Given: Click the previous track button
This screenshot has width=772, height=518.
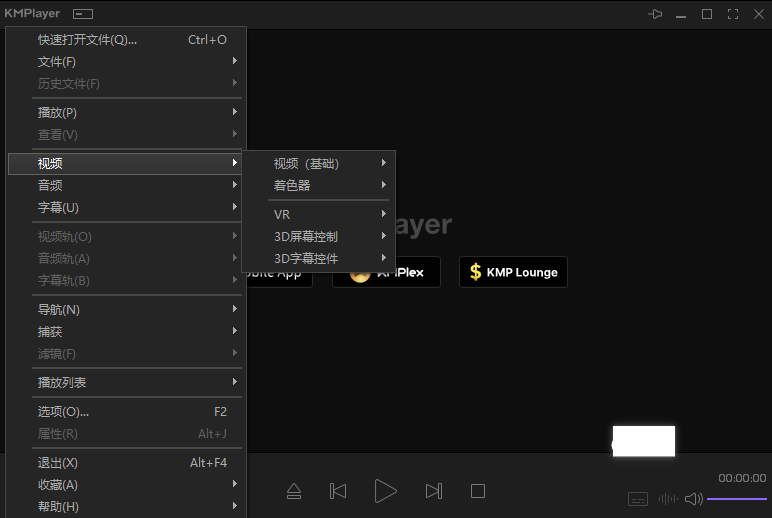Looking at the screenshot, I should pos(338,491).
